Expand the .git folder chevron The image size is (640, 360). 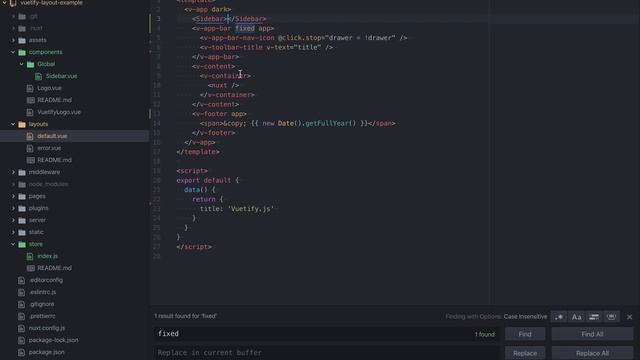pos(13,16)
